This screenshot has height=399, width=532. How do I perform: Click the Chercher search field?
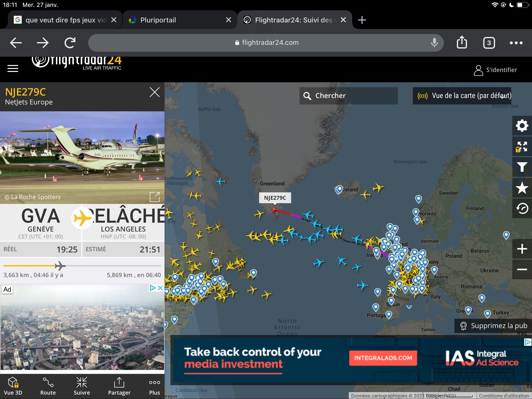(349, 96)
